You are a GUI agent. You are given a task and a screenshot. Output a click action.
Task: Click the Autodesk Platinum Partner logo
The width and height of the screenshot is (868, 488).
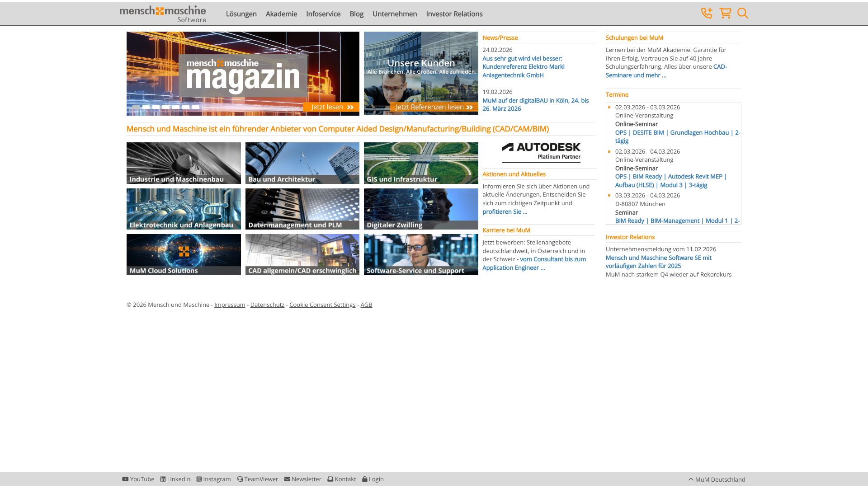click(541, 152)
